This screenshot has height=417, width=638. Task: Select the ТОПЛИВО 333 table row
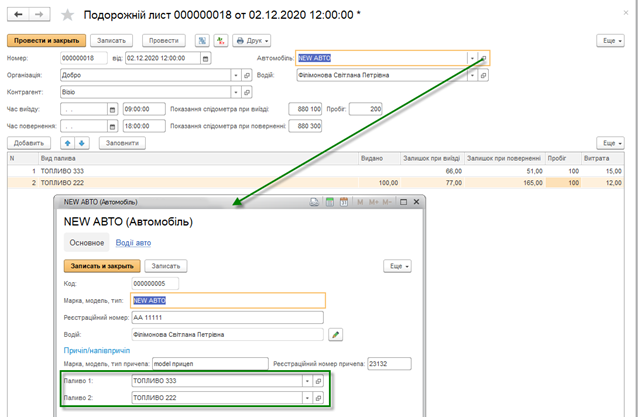(200, 172)
